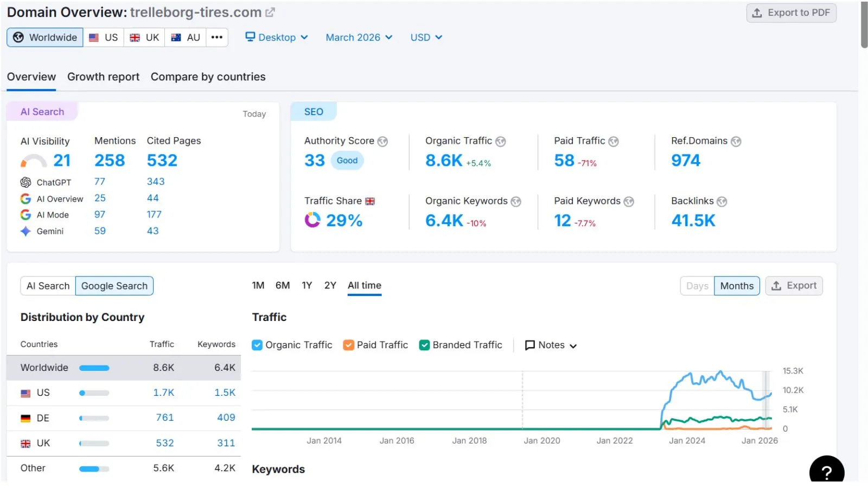Click the Ref.Domains info globe icon
The height and width of the screenshot is (488, 868).
(736, 142)
